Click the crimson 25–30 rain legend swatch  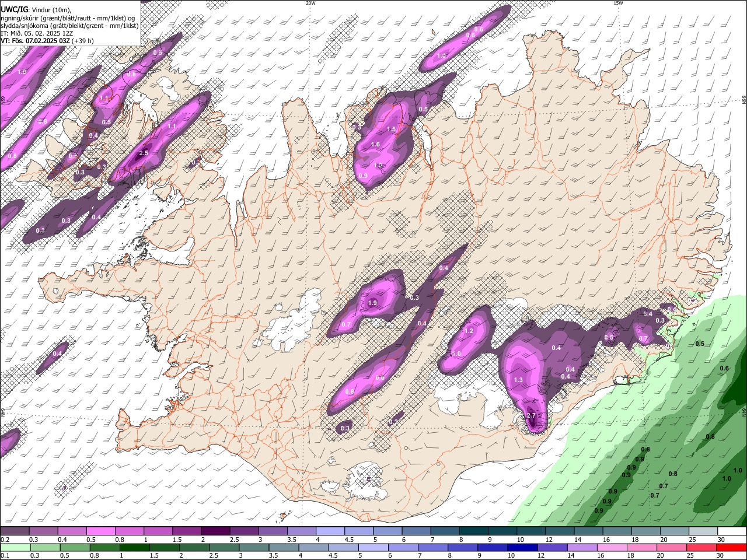pos(701,547)
